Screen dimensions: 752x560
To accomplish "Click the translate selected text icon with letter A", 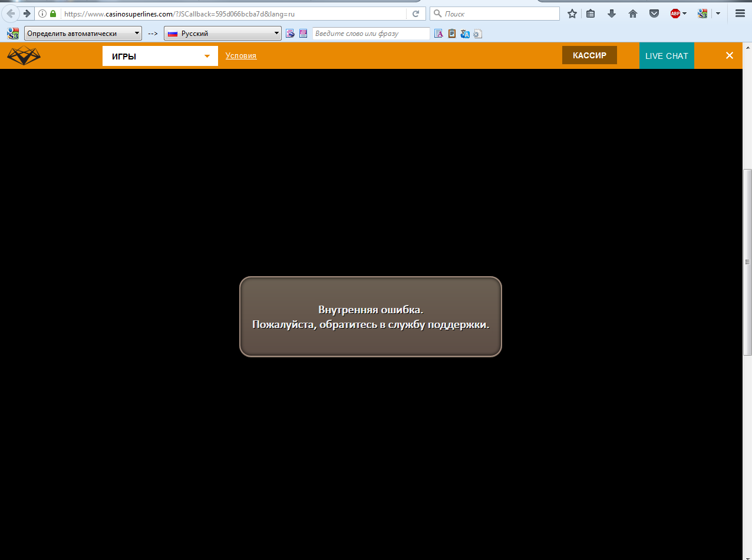I will [x=438, y=34].
